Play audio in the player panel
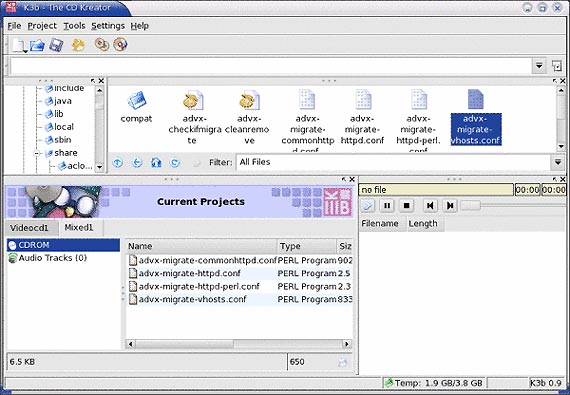This screenshot has height=395, width=570. click(x=368, y=206)
